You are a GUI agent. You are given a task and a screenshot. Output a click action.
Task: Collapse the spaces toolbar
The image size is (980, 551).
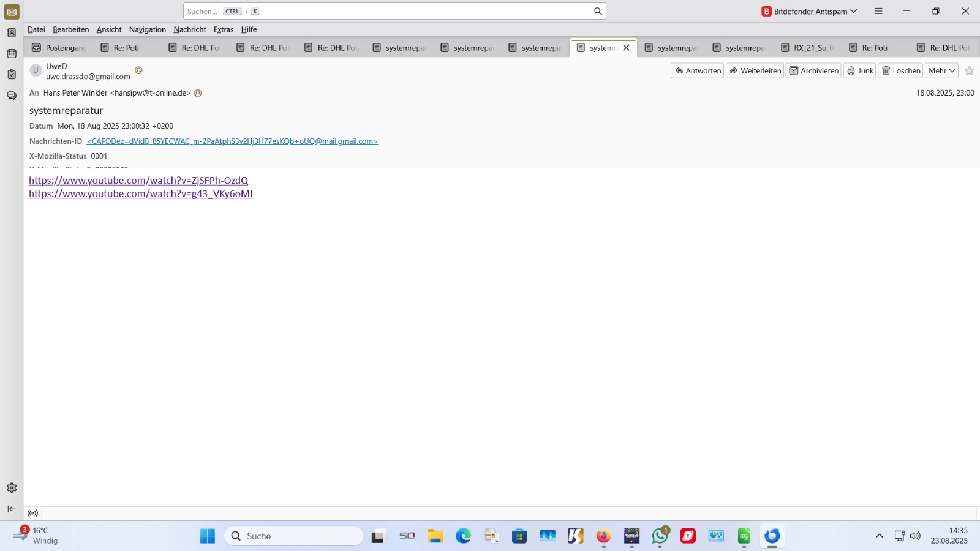12,509
